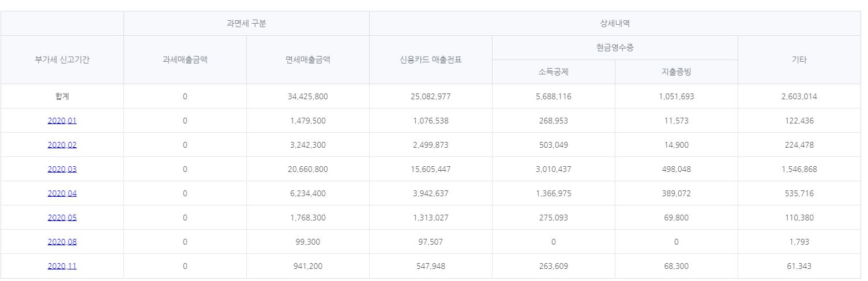868x281 pixels.
Task: Select the cell showing 99,300
Action: pyautogui.click(x=307, y=242)
